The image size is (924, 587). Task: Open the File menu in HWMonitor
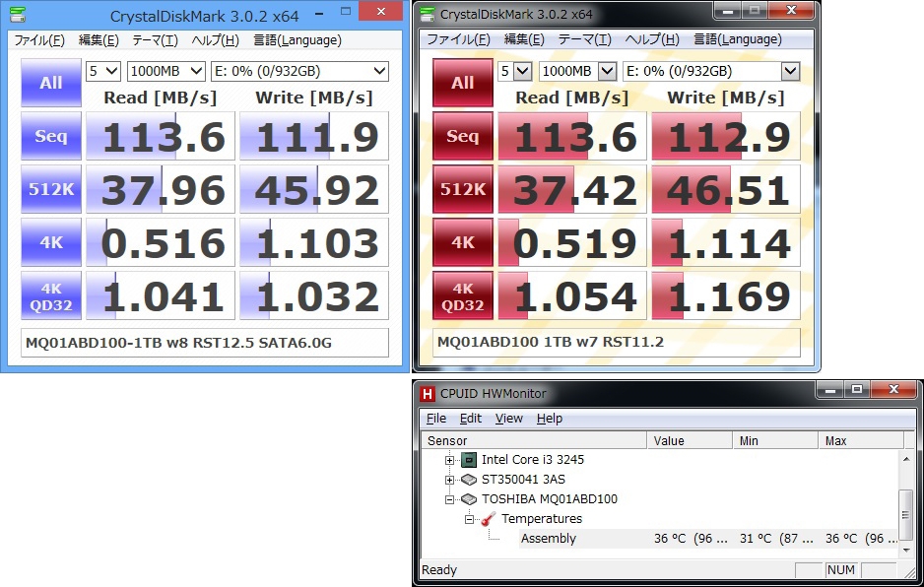(436, 419)
